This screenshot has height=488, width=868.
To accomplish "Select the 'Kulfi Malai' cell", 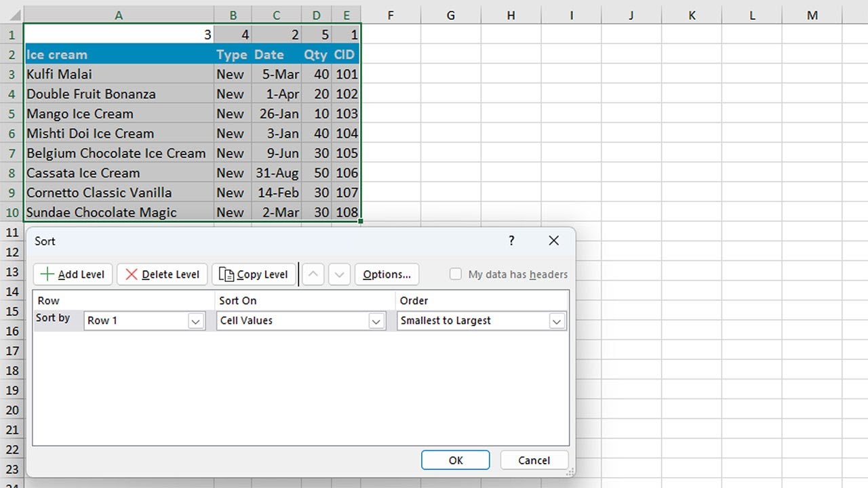I will 119,74.
